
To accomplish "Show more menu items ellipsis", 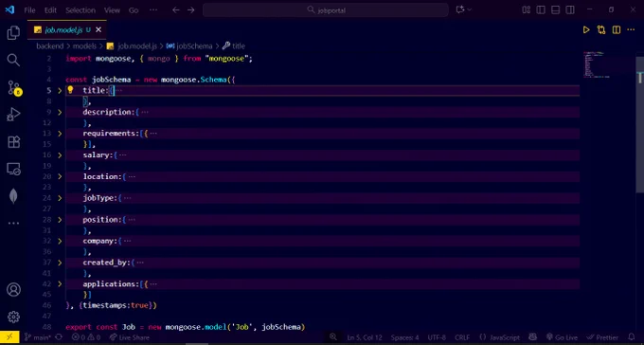I will [153, 10].
